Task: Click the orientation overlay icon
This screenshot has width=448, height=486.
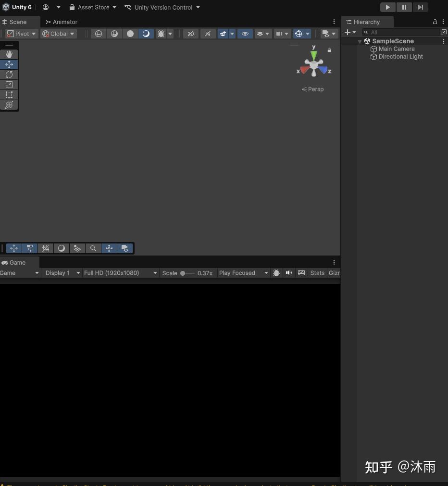Action: (x=109, y=248)
